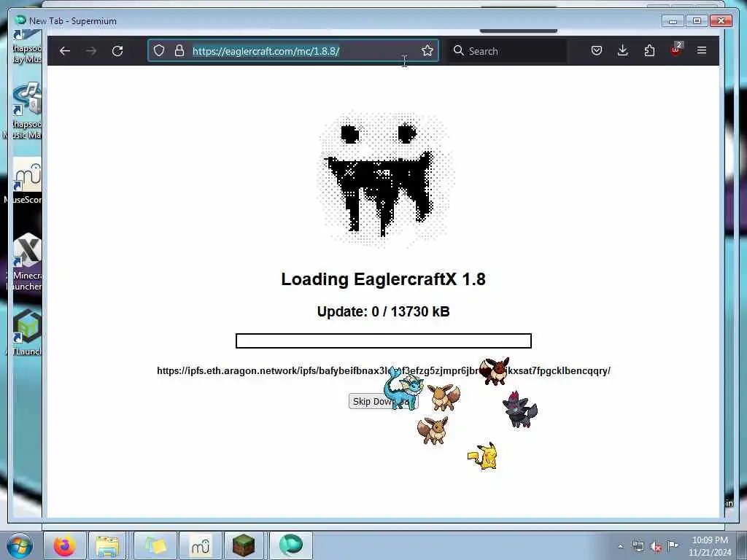Click the Skip Download button
The width and height of the screenshot is (747, 560).
(384, 402)
